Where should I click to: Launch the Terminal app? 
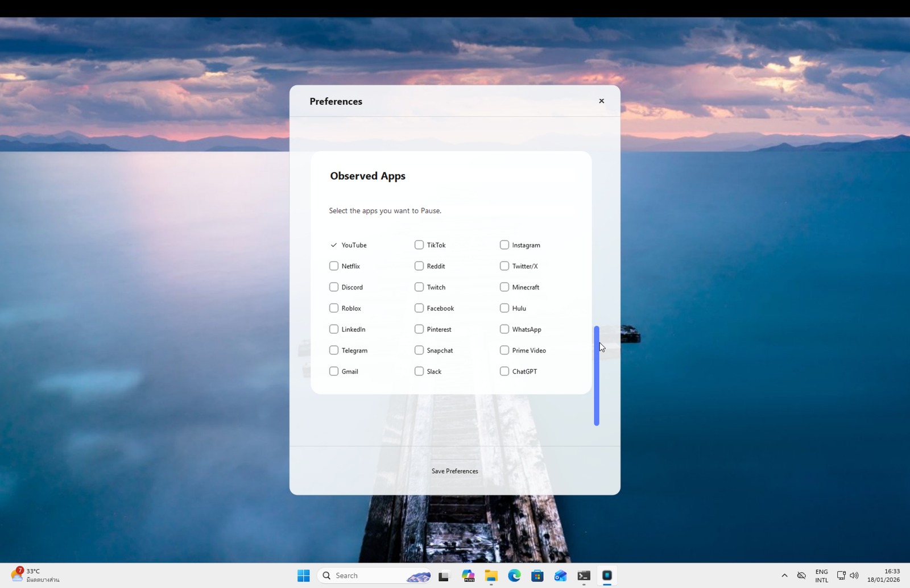[584, 575]
